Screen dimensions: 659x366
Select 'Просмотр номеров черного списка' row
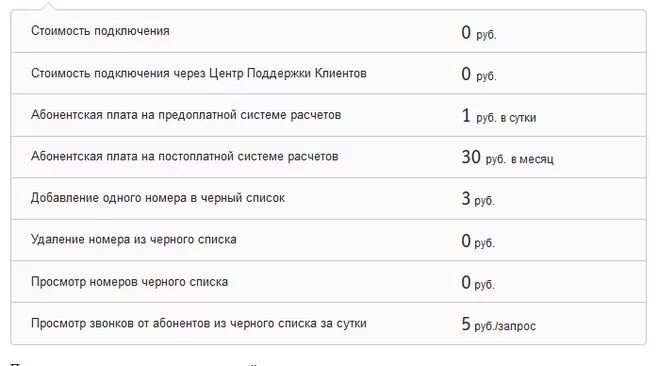328,282
